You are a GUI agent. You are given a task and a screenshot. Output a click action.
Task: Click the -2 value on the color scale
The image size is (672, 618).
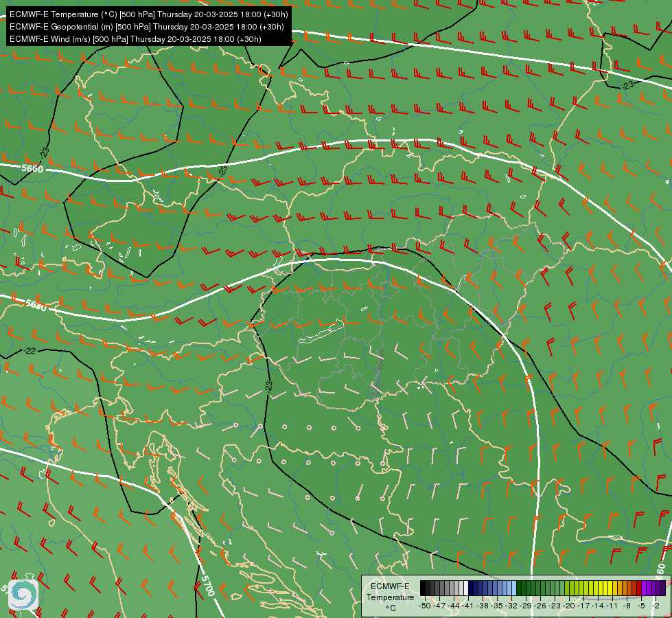coord(656,606)
